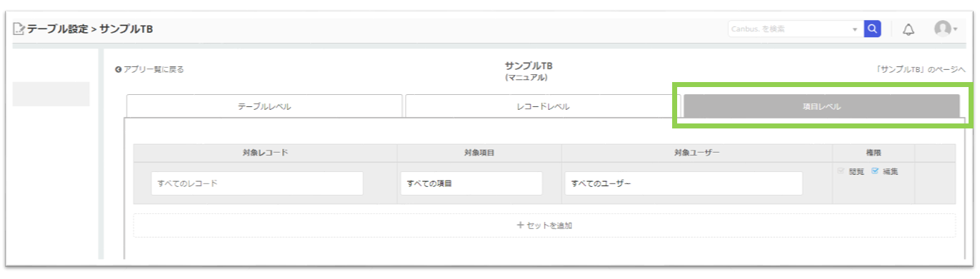Switch to the レコードレベル tab
The width and height of the screenshot is (980, 279).
tap(543, 106)
